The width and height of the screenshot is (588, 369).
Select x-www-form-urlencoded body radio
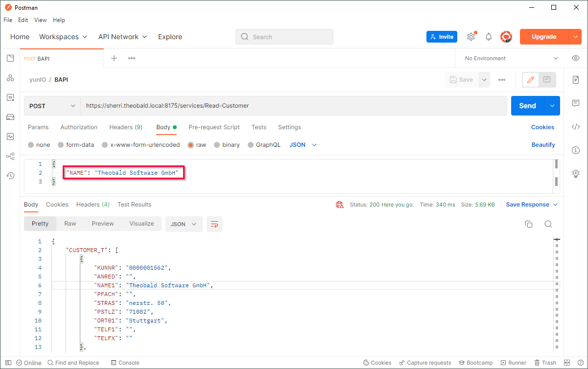tap(105, 145)
